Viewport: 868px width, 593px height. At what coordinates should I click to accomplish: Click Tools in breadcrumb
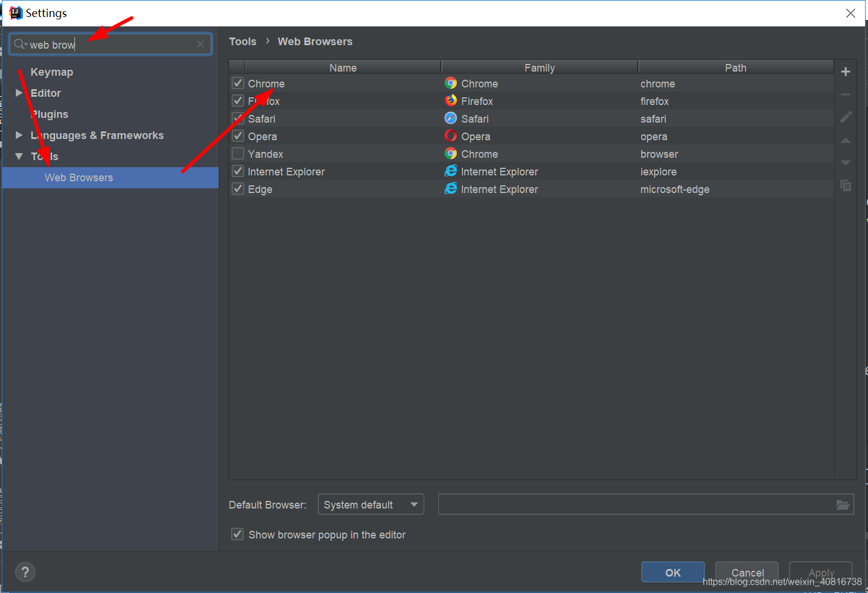(243, 41)
